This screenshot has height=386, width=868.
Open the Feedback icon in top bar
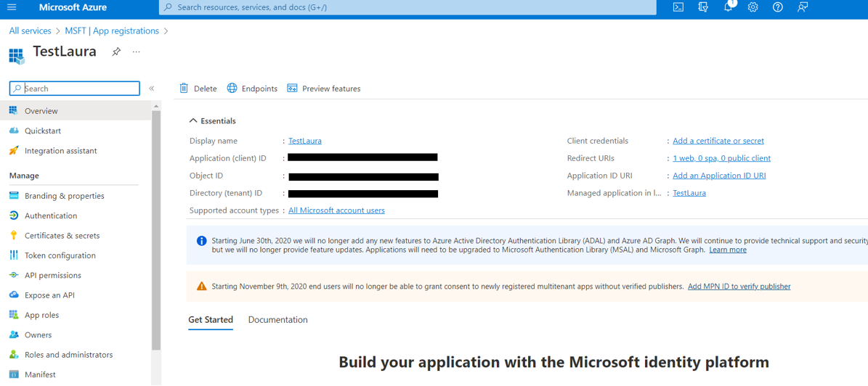coord(803,7)
